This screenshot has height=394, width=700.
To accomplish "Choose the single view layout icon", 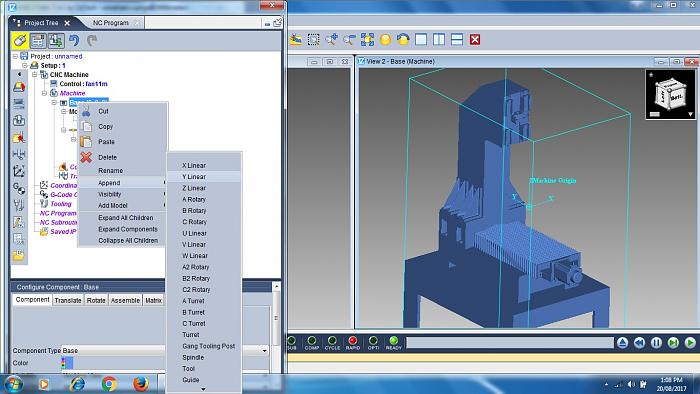I will coord(421,40).
